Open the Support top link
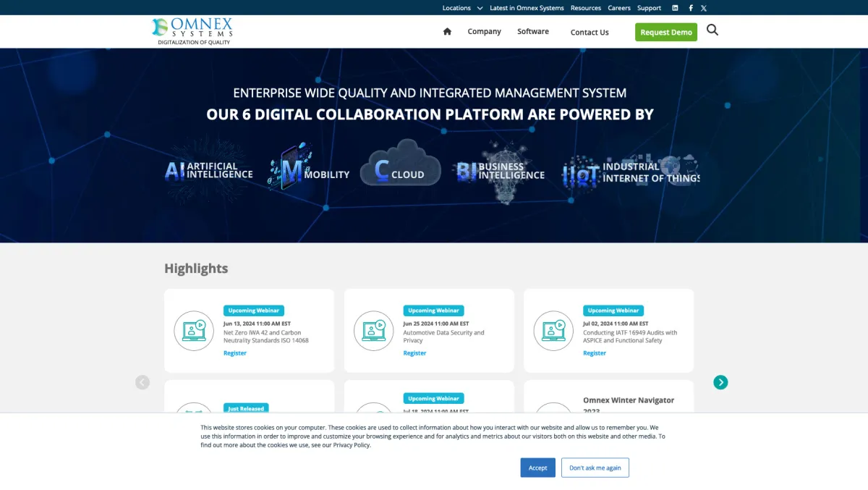The width and height of the screenshot is (868, 490). [650, 8]
